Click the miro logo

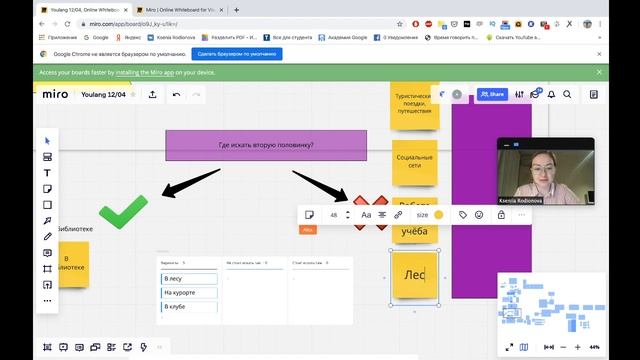[x=55, y=94]
